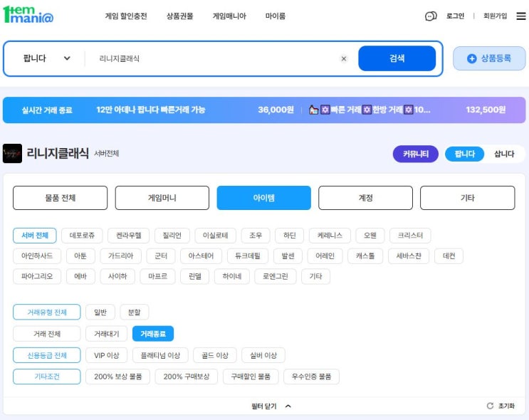Select the 계정 tab
Screen dimensions: 529x420
(365, 198)
